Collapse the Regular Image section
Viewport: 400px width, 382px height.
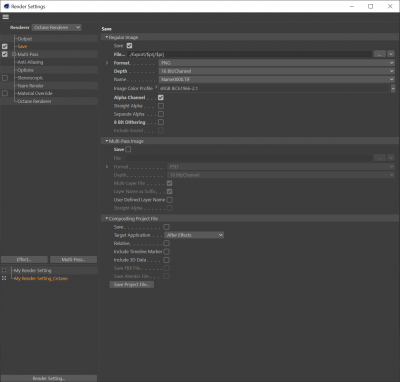[x=107, y=37]
